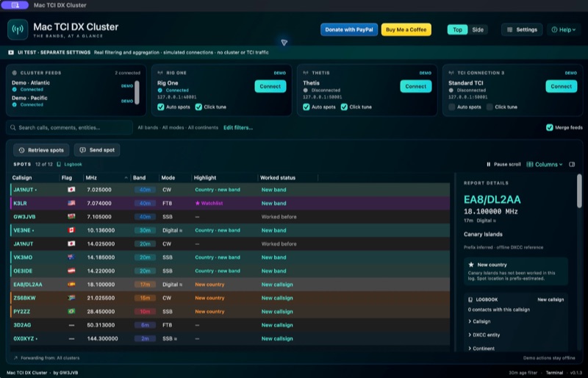
Task: Click the Rig One radio header icon
Action: click(x=160, y=73)
